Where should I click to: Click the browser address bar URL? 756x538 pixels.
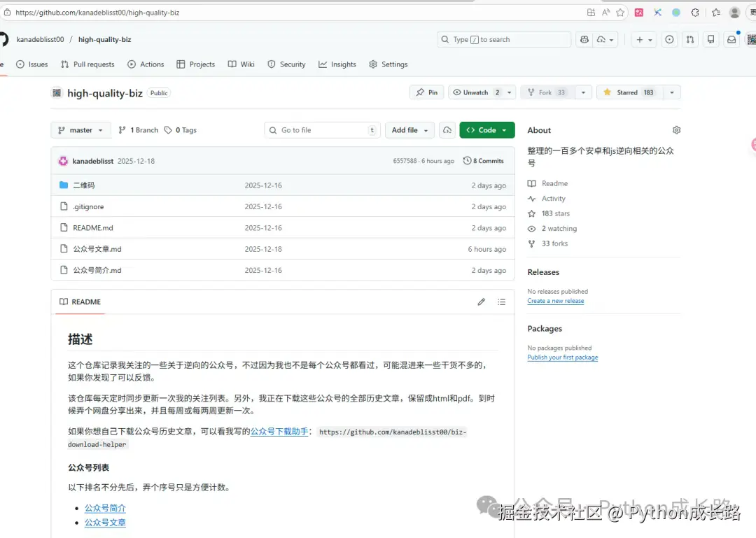(x=97, y=13)
